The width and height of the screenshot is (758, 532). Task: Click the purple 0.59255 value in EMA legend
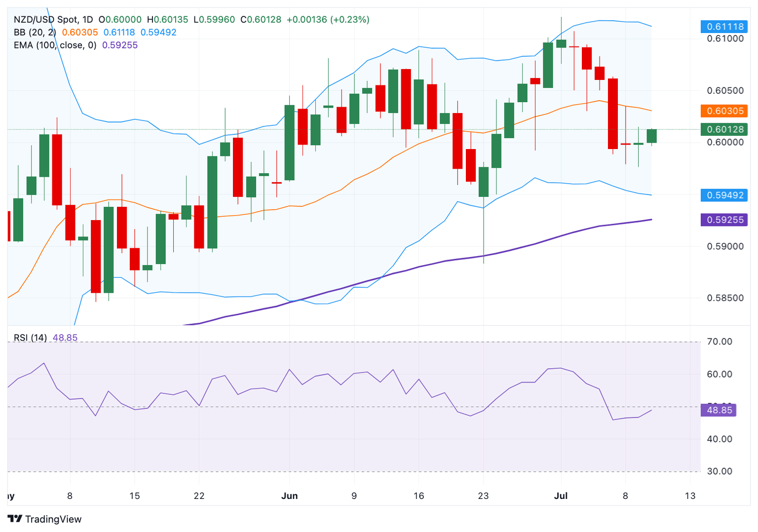[x=120, y=45]
